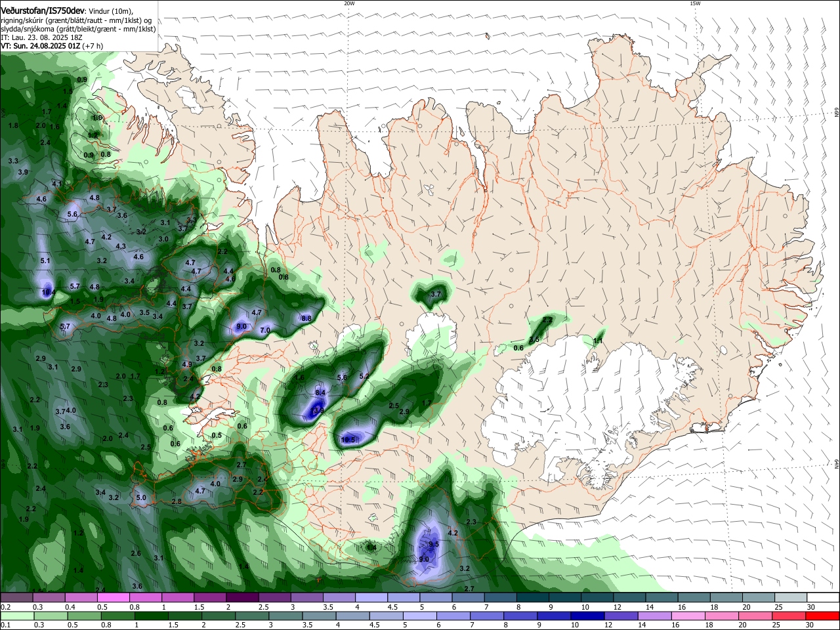Click the white swatch labeled 30 in top legend row
Image resolution: width=840 pixels, height=630 pixels.
823,598
